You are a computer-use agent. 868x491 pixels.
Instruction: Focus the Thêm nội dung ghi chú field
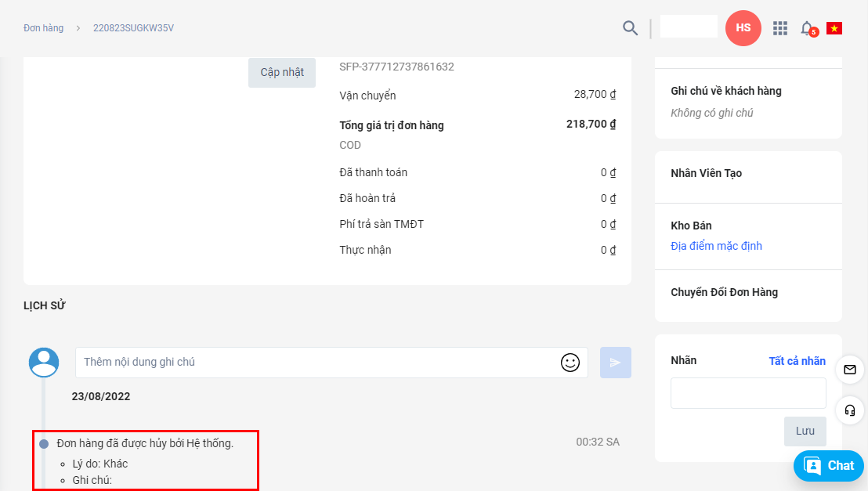(317, 363)
